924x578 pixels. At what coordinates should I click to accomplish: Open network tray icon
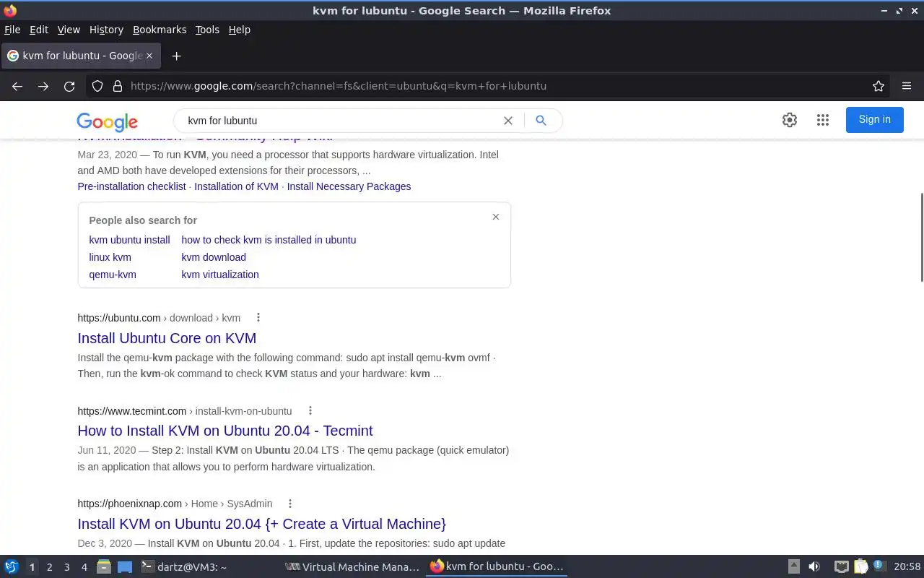(841, 566)
